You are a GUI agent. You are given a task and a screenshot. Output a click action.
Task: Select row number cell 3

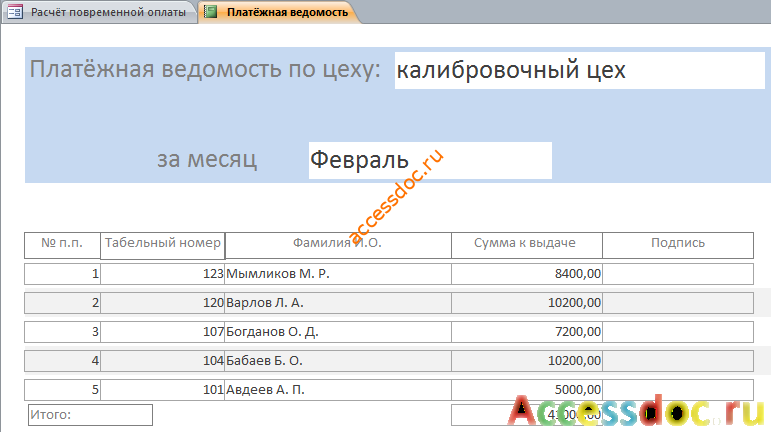click(62, 332)
